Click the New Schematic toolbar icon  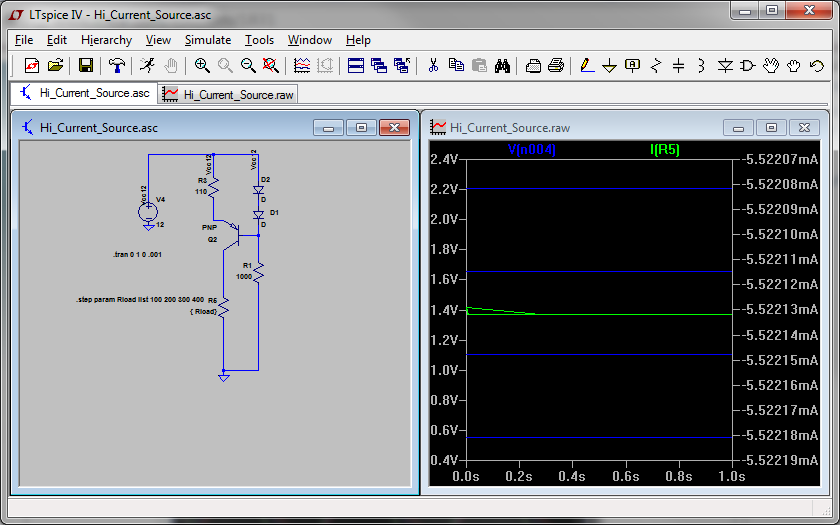[32, 66]
